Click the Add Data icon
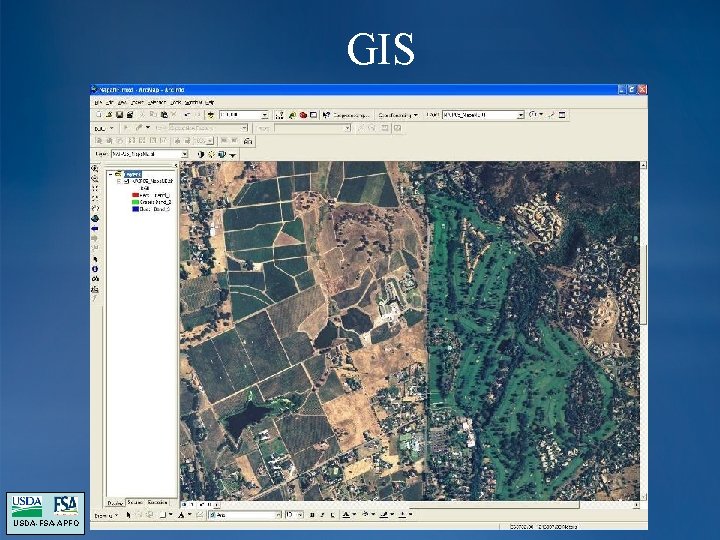This screenshot has height=540, width=720. (x=211, y=115)
